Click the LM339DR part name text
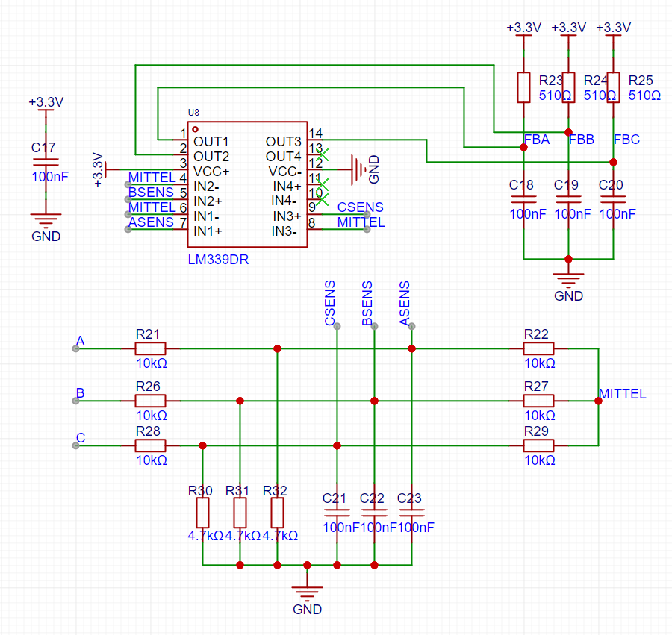This screenshot has width=672, height=635. [x=218, y=260]
